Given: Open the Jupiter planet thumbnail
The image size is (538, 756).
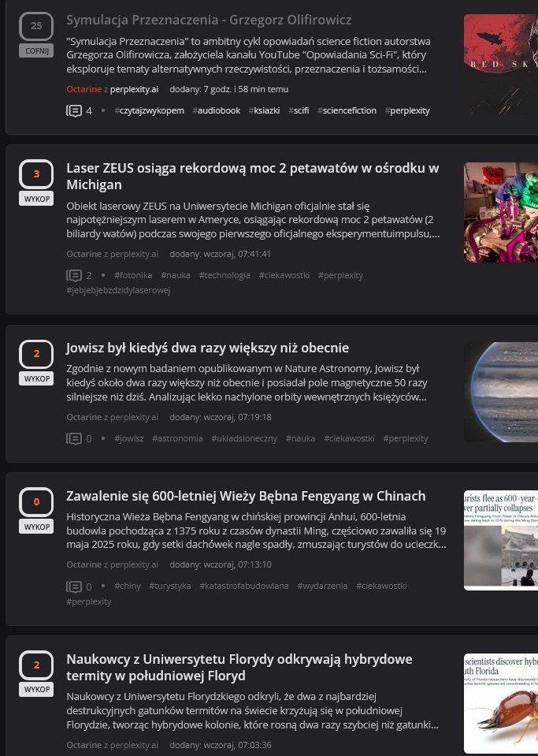Looking at the screenshot, I should pos(501,392).
